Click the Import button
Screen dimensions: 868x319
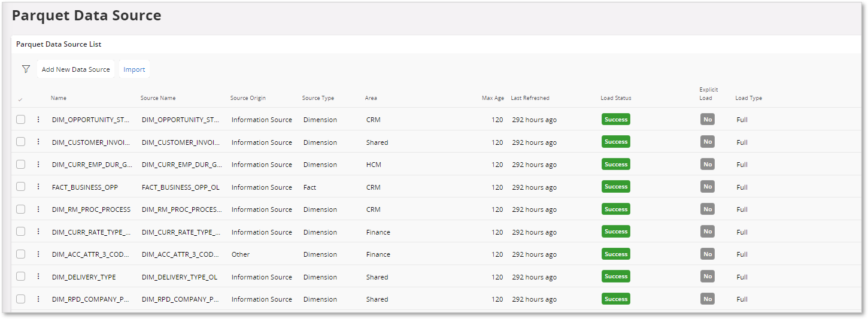[134, 69]
